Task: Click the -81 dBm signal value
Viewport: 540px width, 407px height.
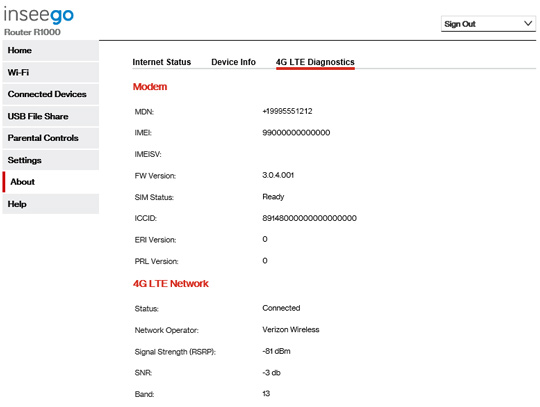Action: coord(276,351)
